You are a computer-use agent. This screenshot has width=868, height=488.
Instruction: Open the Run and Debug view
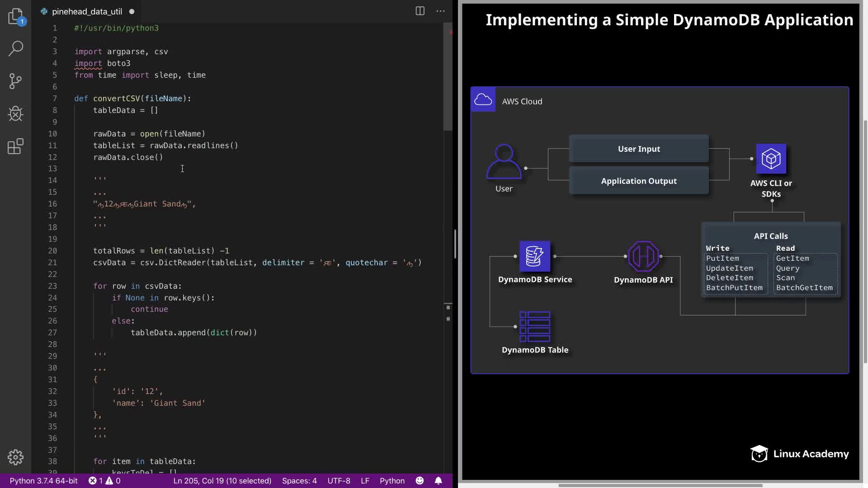pos(15,114)
